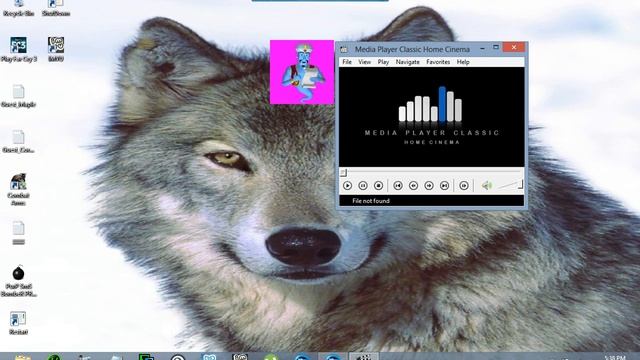Click the seek bar handle
Viewport: 640px width, 360px height.
344,173
